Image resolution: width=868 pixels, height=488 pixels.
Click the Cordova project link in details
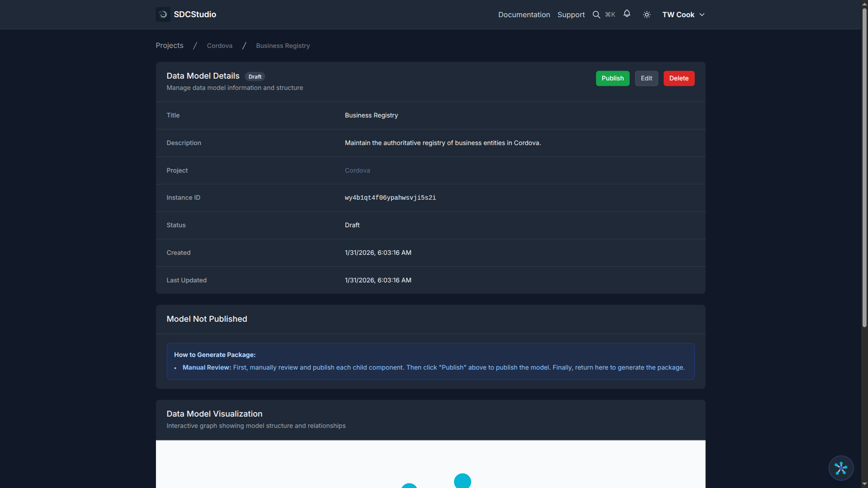pyautogui.click(x=357, y=170)
